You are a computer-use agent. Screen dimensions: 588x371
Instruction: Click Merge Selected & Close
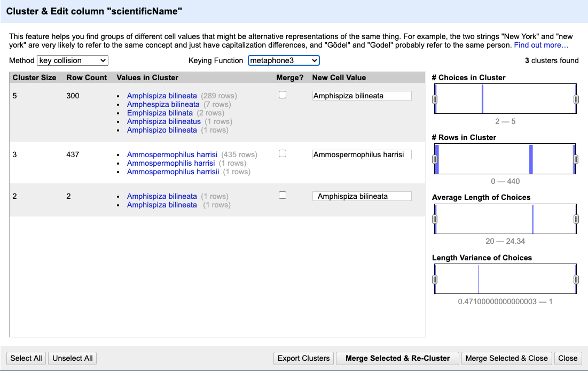pyautogui.click(x=506, y=358)
